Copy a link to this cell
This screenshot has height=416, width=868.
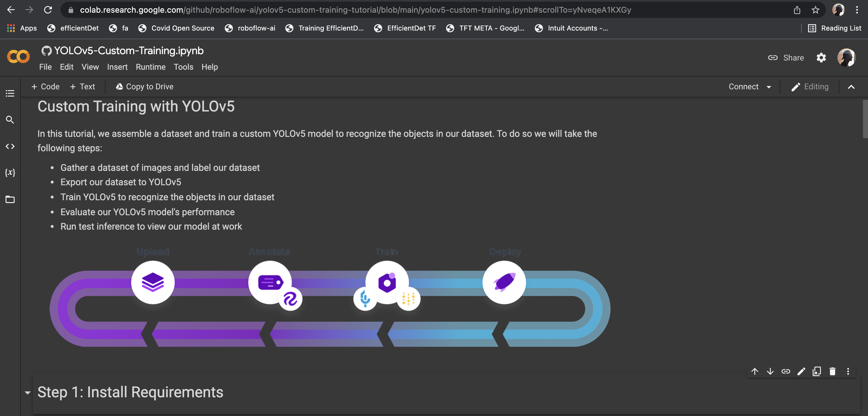[786, 372]
